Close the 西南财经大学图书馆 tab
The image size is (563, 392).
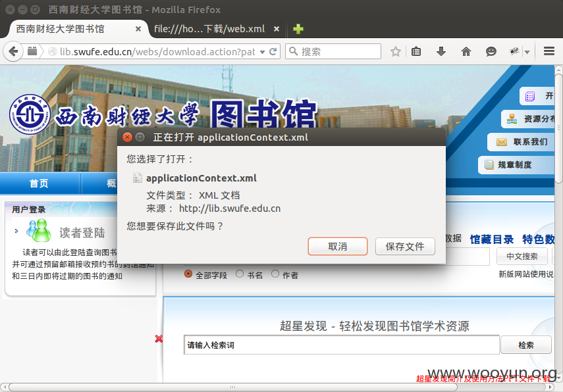[x=138, y=29]
